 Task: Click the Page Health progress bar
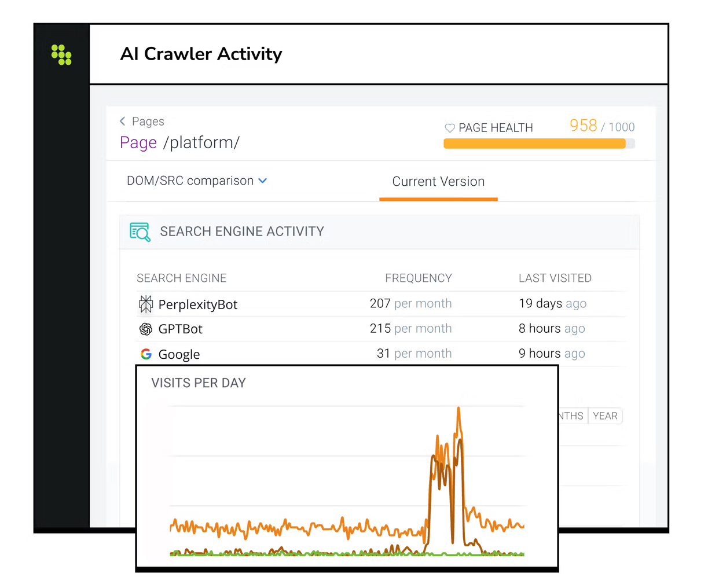pyautogui.click(x=539, y=144)
